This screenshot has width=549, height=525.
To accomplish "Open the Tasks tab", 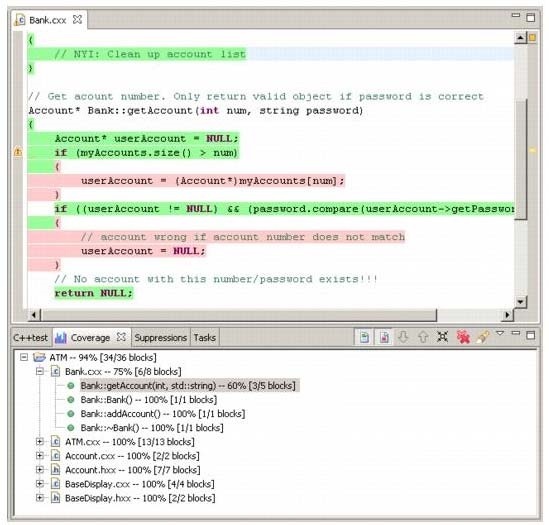I will point(205,338).
